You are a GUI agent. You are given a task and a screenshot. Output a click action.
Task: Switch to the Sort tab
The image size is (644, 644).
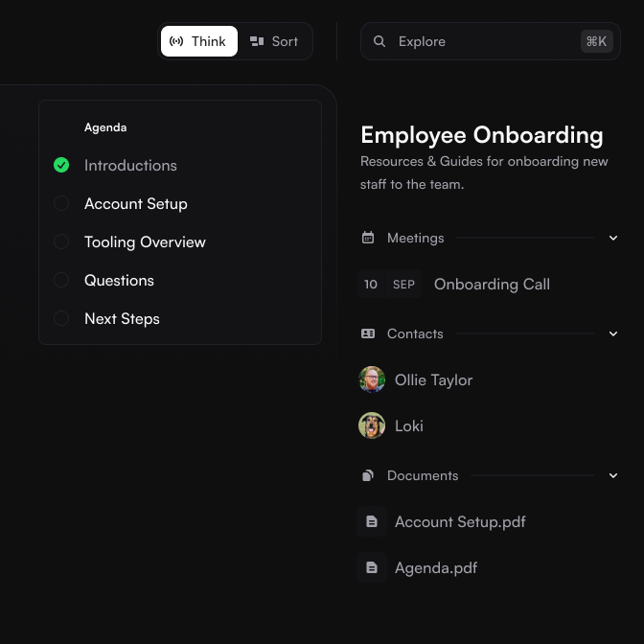[x=274, y=41]
